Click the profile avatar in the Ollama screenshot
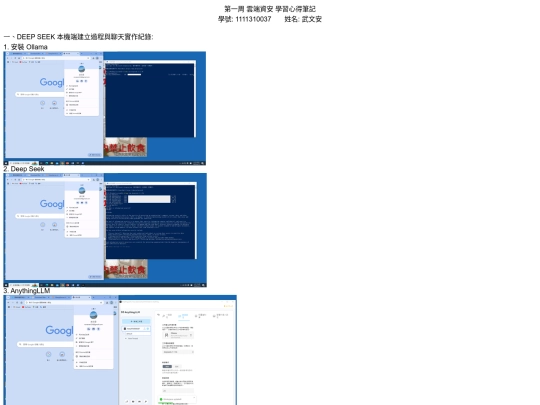This screenshot has height=405, width=540. click(82, 69)
